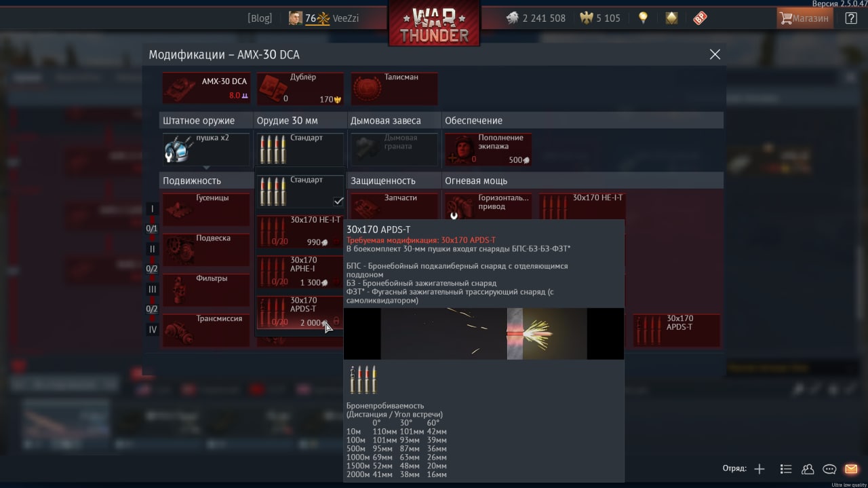Viewport: 868px width, 488px height.
Task: Click tier II marker
Action: point(153,249)
